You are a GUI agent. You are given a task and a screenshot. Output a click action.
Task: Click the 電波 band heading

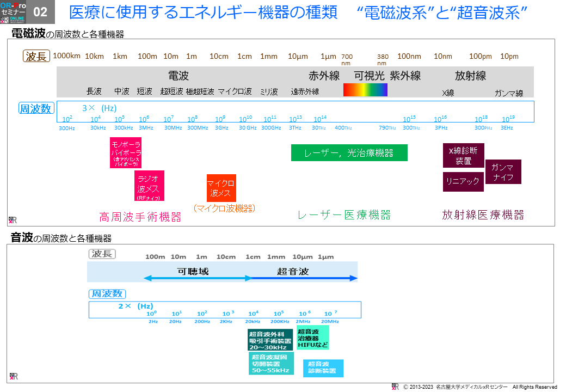pos(179,76)
